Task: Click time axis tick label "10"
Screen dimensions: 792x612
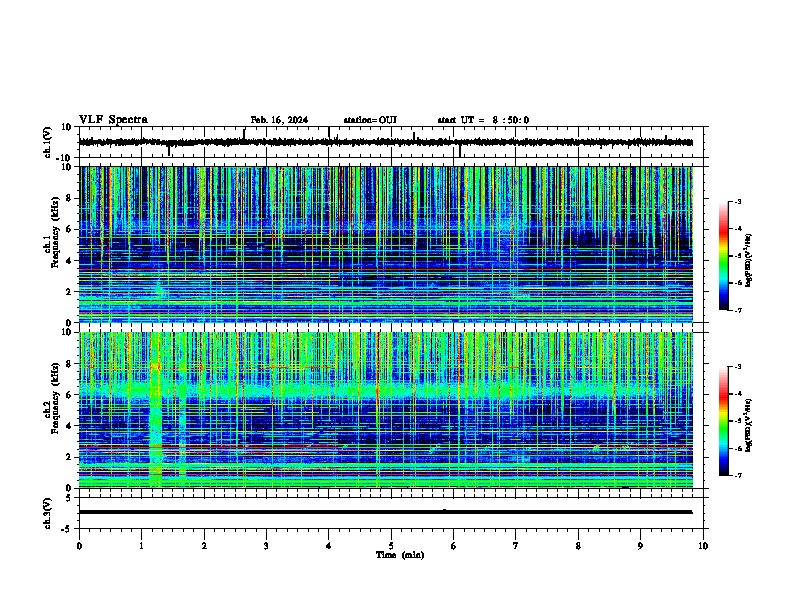Action: click(703, 546)
